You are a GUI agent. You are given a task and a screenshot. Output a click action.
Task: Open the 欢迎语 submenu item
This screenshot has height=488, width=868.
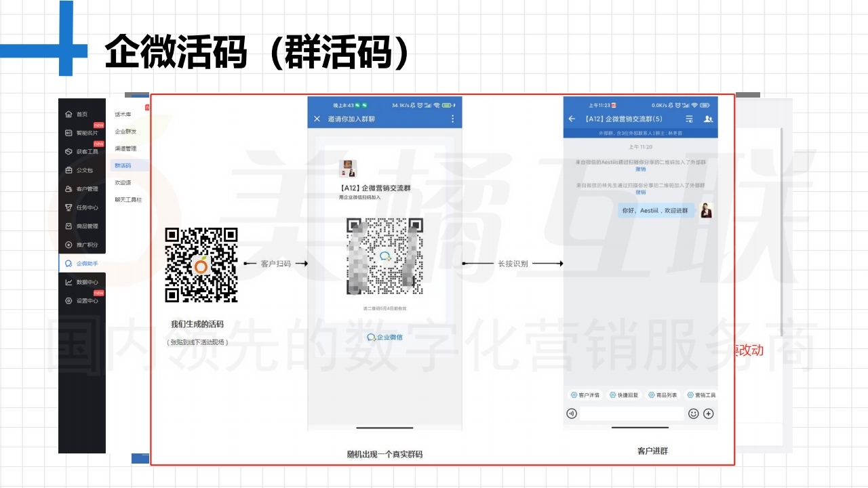pyautogui.click(x=123, y=182)
